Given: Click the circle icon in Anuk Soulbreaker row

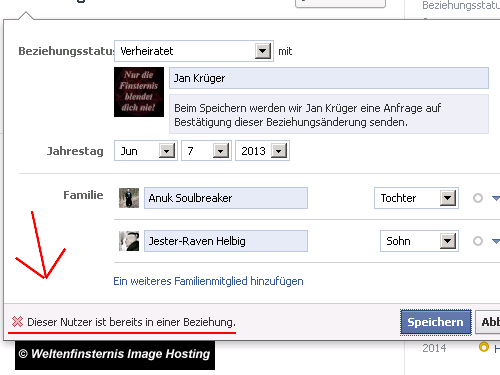Looking at the screenshot, I should [478, 198].
